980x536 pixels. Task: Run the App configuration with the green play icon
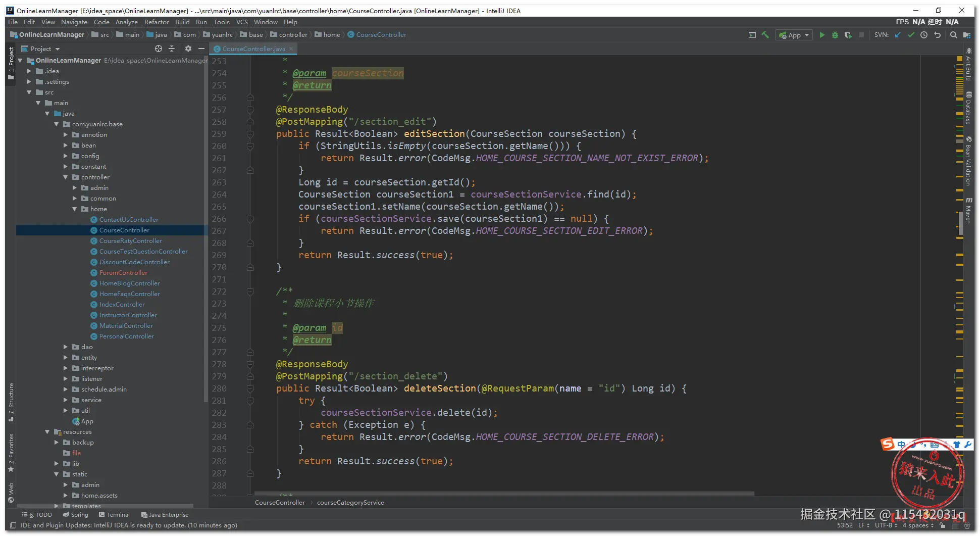(822, 35)
